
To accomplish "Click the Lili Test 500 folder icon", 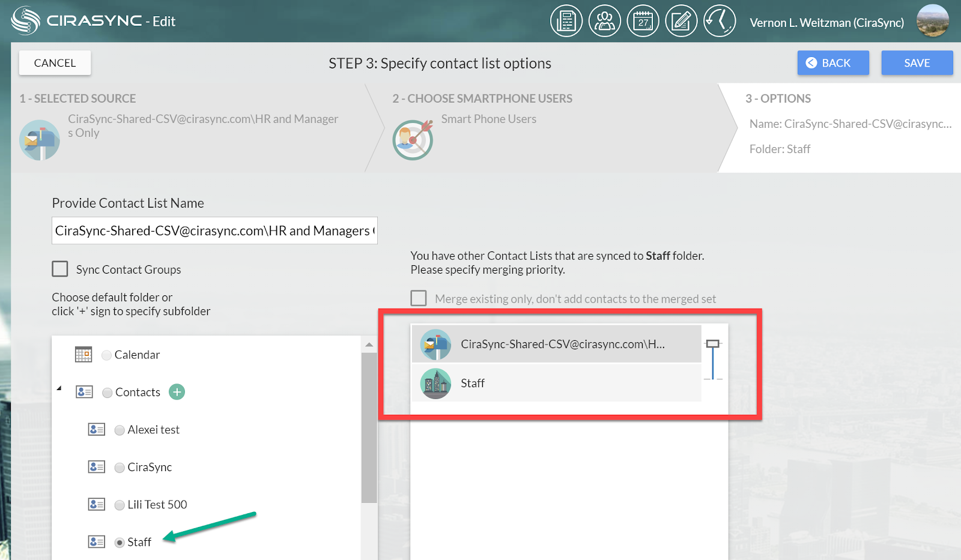I will pos(97,504).
